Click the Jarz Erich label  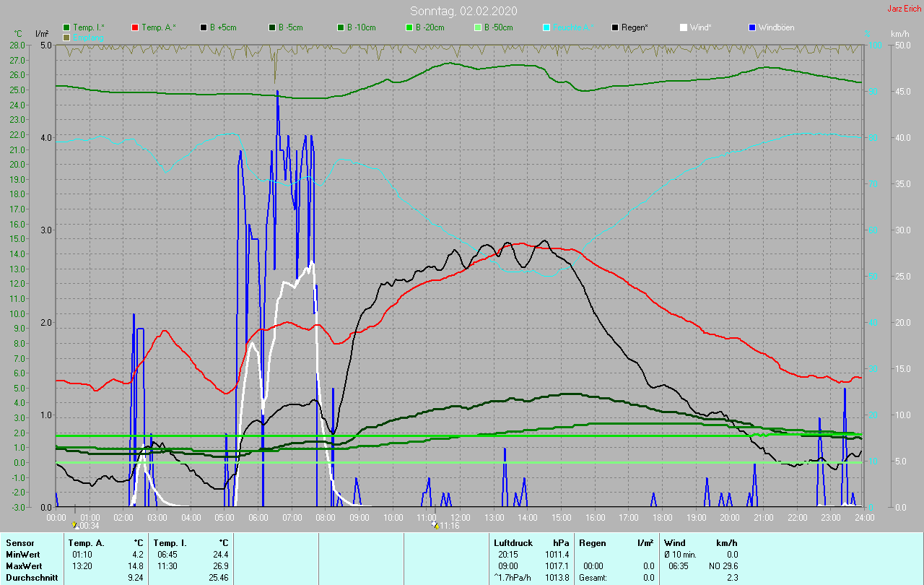[904, 9]
